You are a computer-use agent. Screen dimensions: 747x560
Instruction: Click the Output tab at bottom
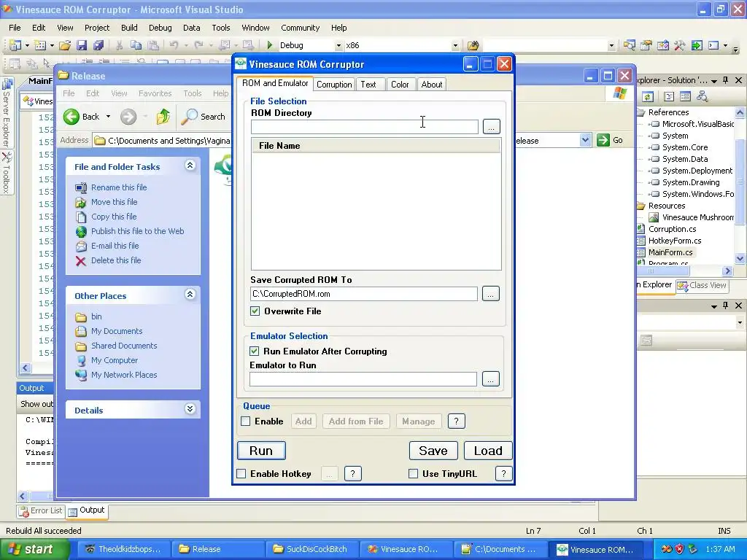[86, 510]
